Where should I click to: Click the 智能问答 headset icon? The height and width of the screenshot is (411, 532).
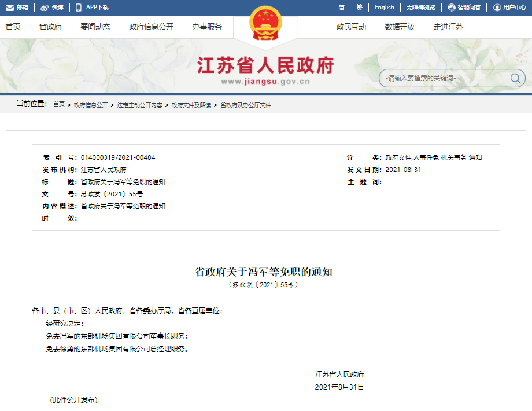point(452,8)
